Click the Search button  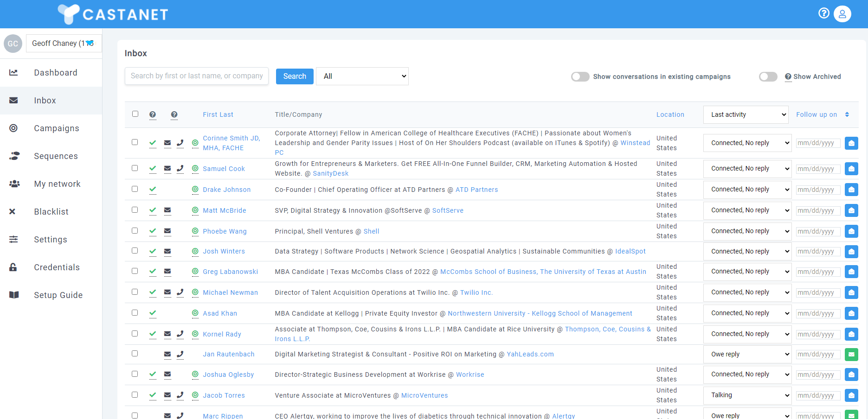coord(294,76)
